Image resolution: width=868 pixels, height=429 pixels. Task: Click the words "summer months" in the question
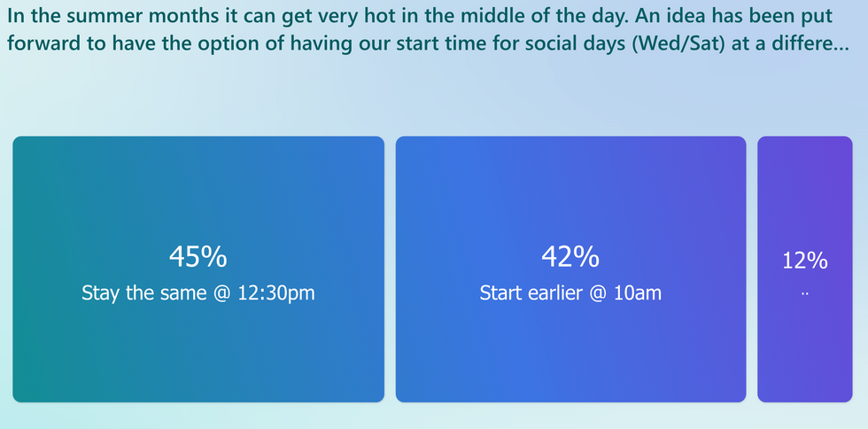click(129, 16)
